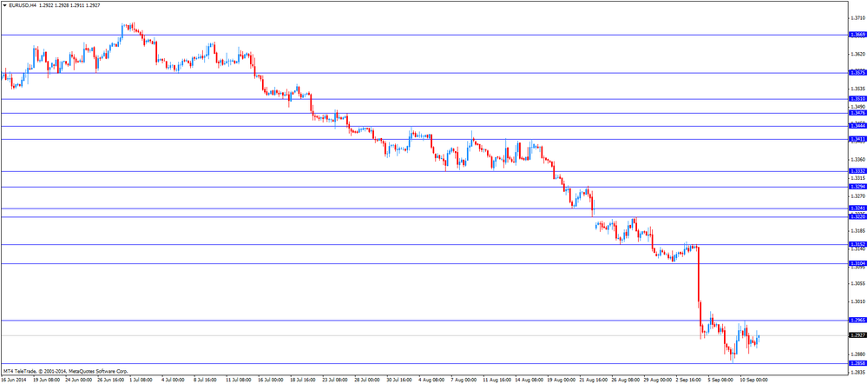Image resolution: width=868 pixels, height=384 pixels.
Task: Click the 1.3010 price scale value
Action: coord(858,302)
